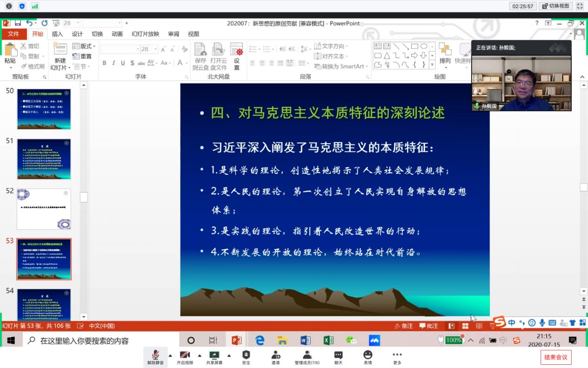Click the 安全 security icon
The height and width of the screenshot is (368, 588).
[x=246, y=357]
